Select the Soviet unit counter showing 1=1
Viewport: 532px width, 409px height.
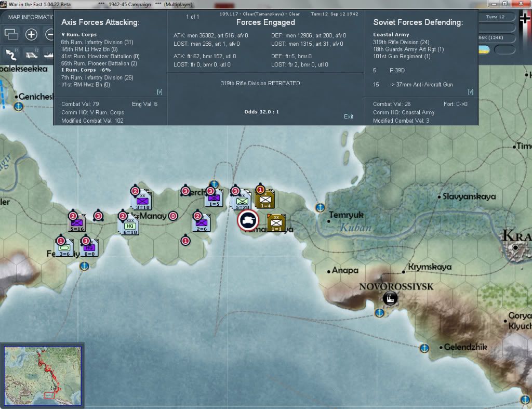point(276,222)
